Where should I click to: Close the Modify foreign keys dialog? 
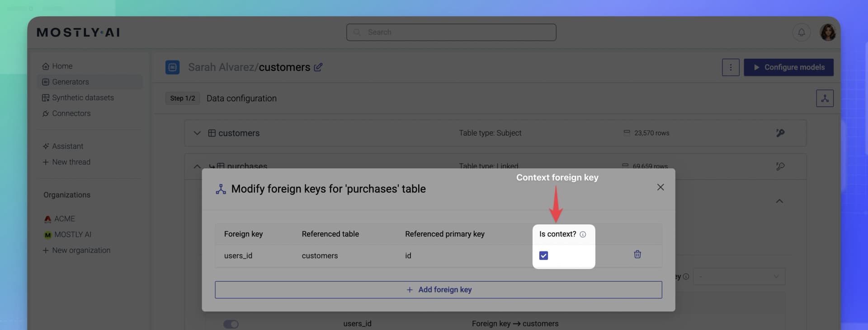660,187
